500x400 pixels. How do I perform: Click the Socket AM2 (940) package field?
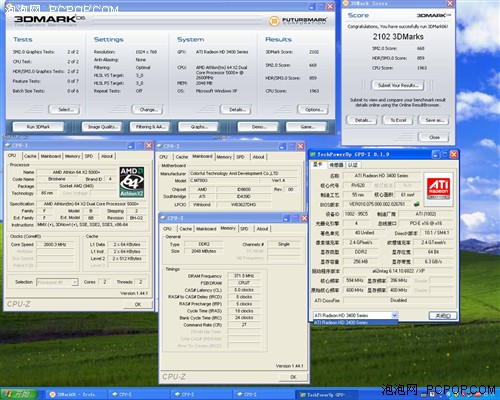coord(76,186)
